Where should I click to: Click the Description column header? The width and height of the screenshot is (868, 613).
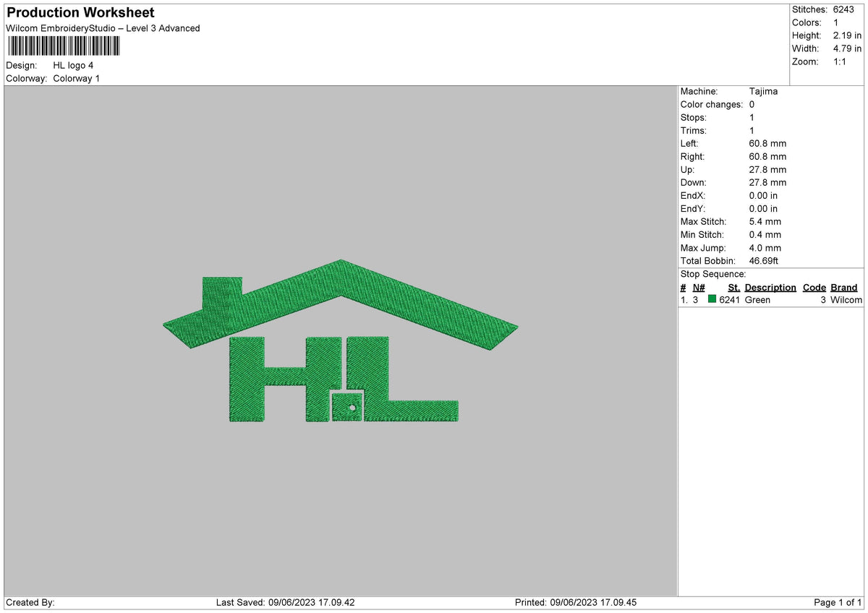coord(770,288)
